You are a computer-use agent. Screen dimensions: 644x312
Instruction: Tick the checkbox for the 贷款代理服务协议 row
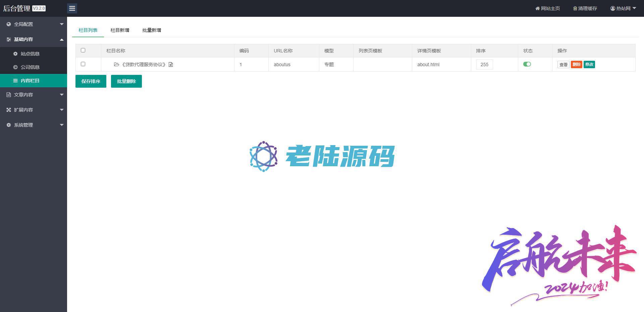tap(83, 64)
